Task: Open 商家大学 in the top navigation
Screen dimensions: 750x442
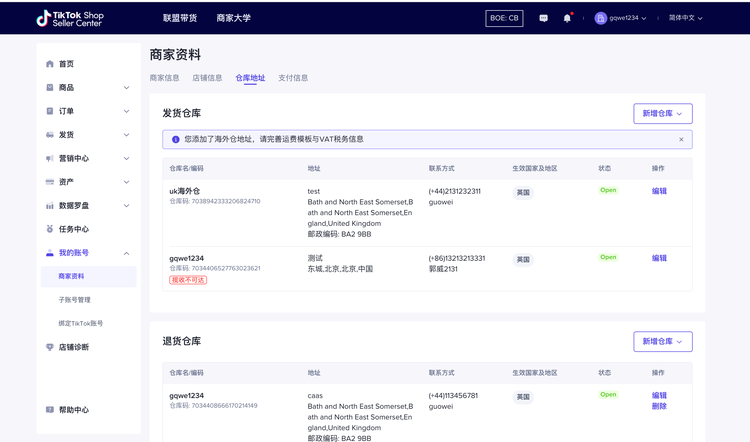Action: (233, 18)
